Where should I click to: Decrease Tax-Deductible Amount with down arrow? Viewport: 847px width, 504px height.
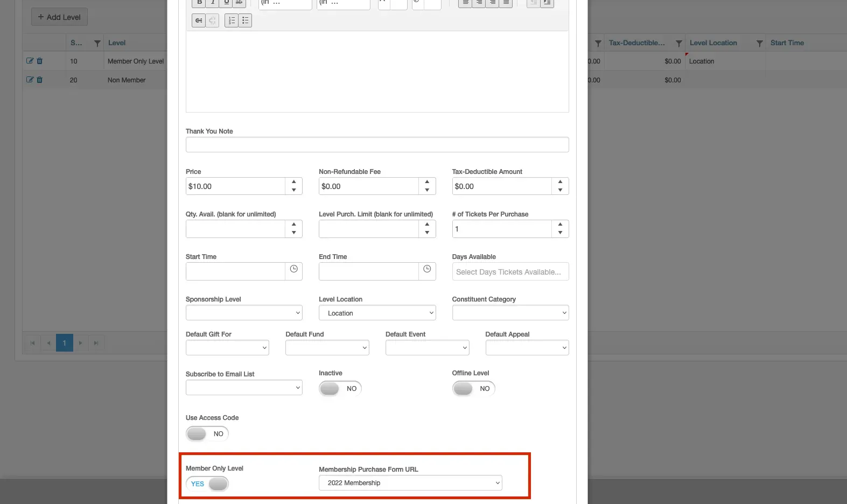561,190
